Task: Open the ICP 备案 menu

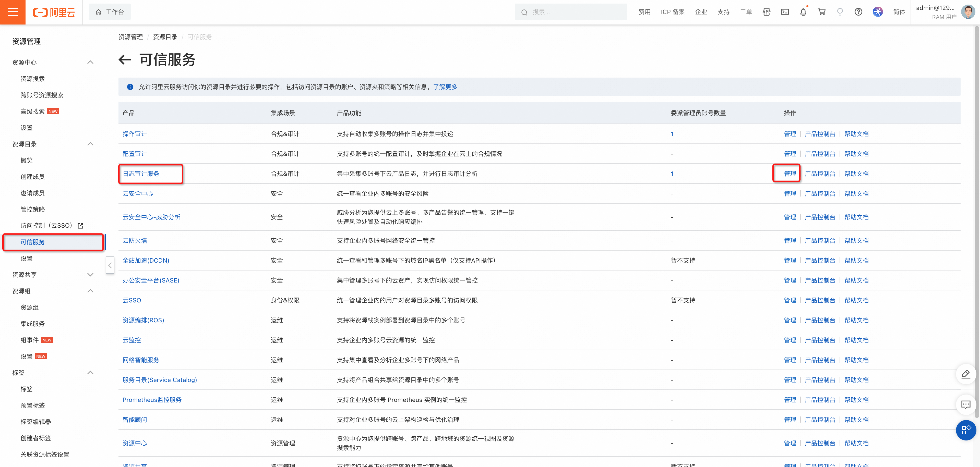Action: click(x=673, y=12)
